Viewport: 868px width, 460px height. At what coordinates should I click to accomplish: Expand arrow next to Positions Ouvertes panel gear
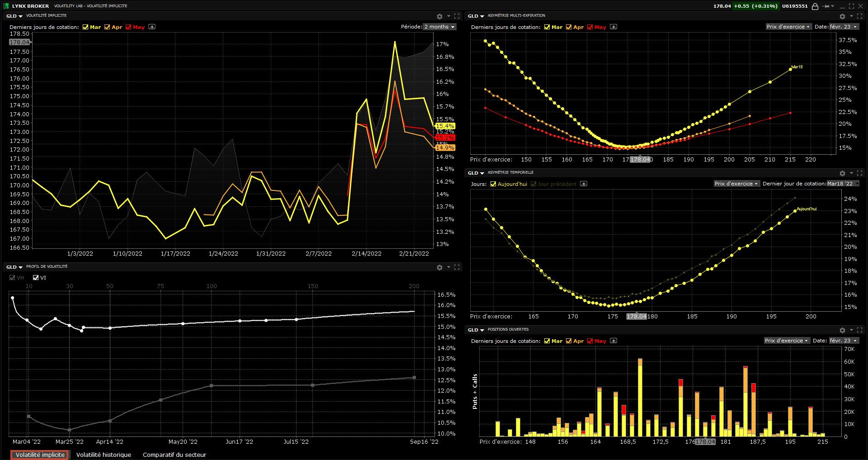point(851,330)
